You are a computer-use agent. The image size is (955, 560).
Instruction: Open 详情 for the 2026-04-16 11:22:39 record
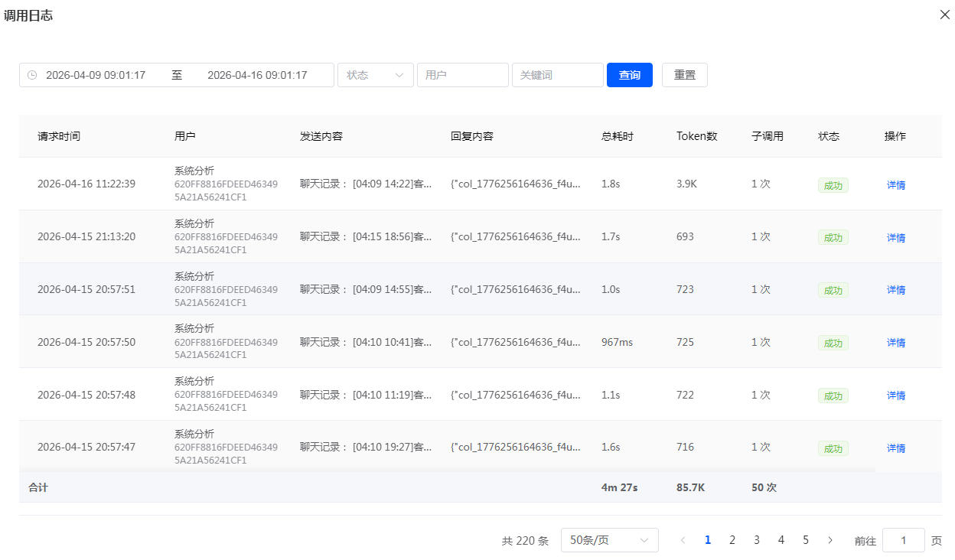895,184
